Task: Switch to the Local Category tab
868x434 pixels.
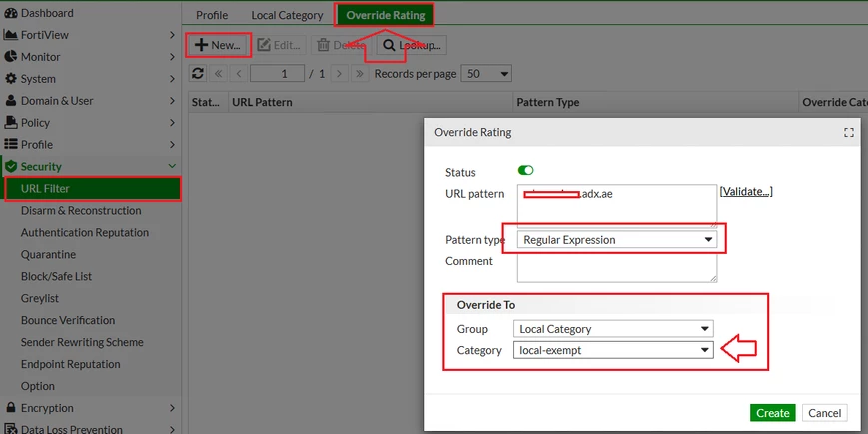Action: pyautogui.click(x=287, y=15)
